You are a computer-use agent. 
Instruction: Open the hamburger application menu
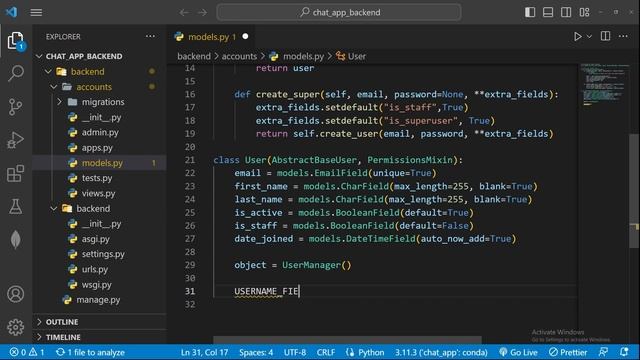[x=36, y=12]
